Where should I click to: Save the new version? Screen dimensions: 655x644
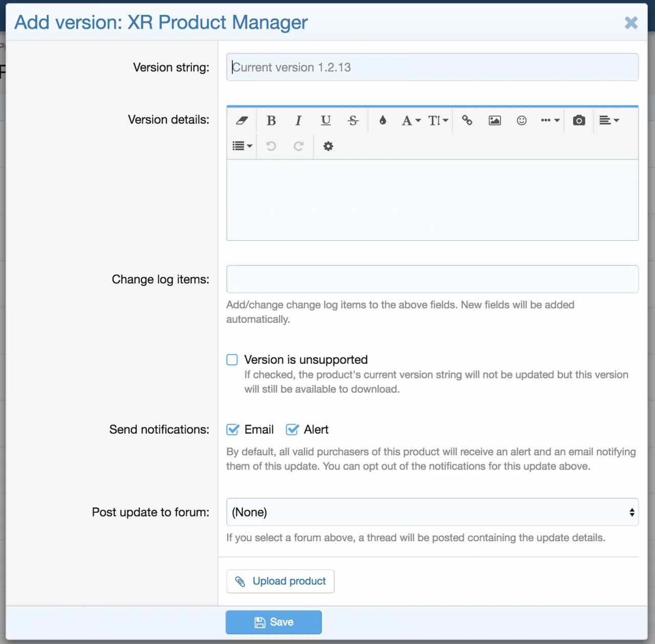(x=274, y=622)
